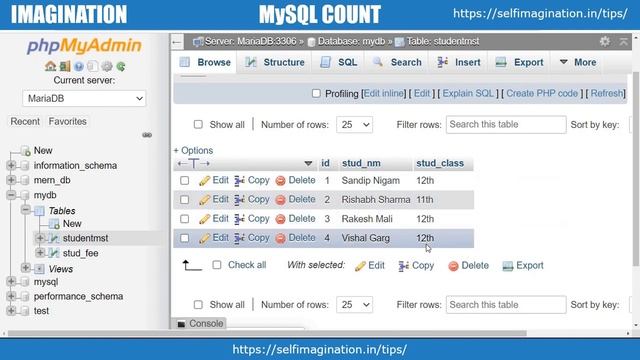Open the + Options link
This screenshot has width=640, height=360.
coord(193,151)
